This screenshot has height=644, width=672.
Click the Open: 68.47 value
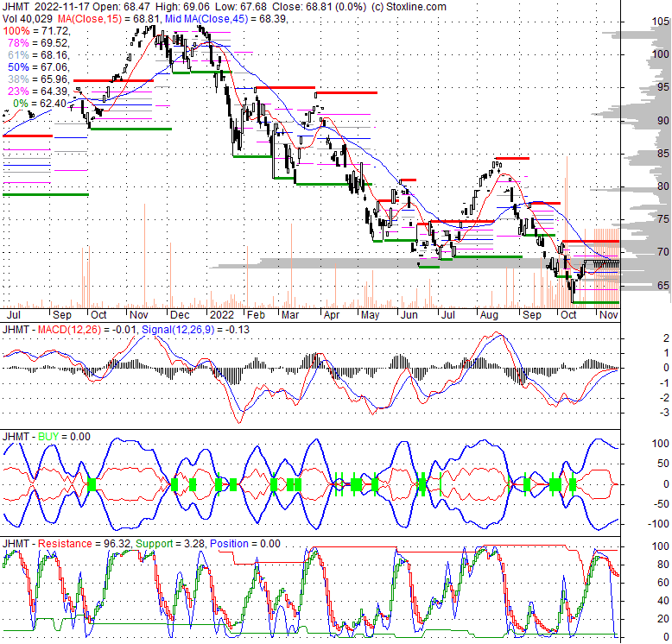[x=122, y=7]
